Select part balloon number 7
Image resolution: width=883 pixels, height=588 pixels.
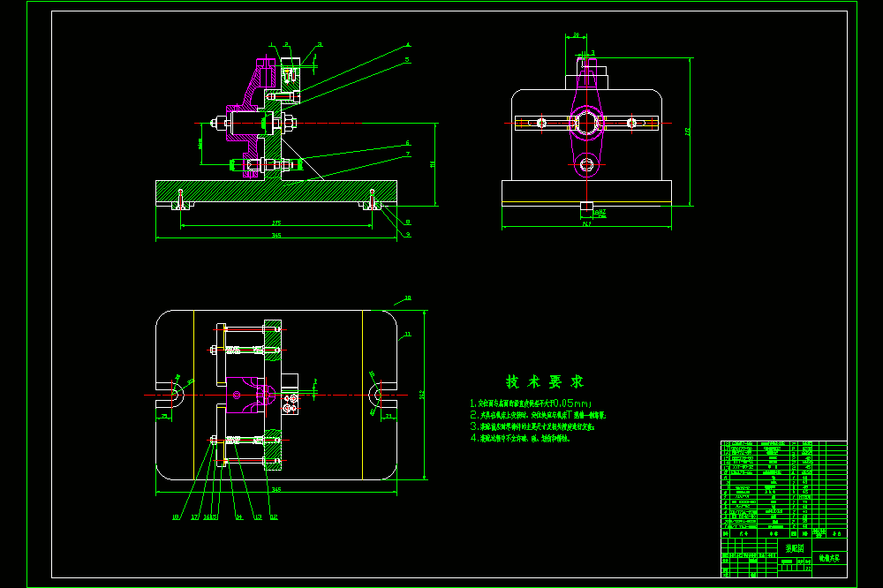tap(408, 155)
